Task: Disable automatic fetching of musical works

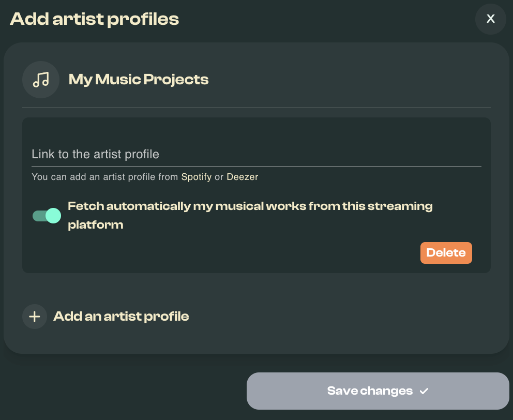Action: (47, 216)
